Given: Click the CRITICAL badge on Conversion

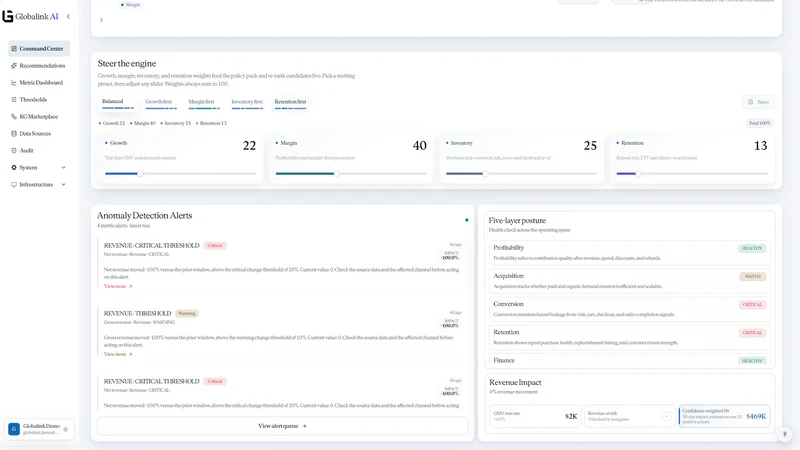Looking at the screenshot, I should [x=752, y=305].
